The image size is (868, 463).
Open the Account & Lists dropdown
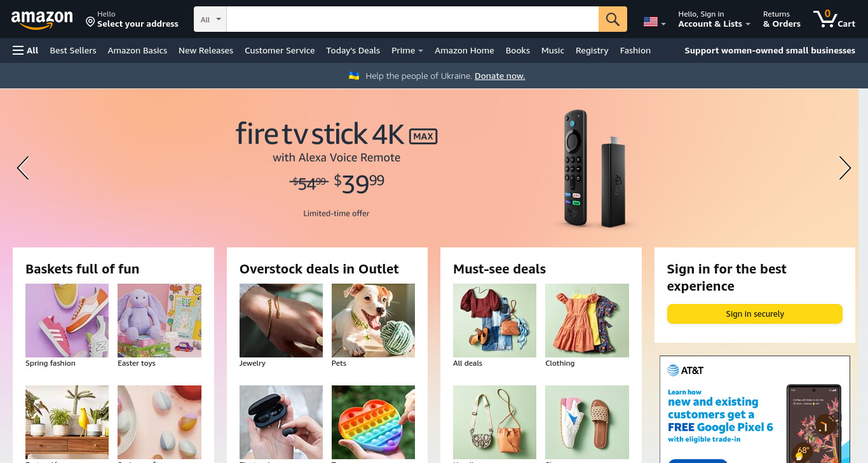click(714, 19)
